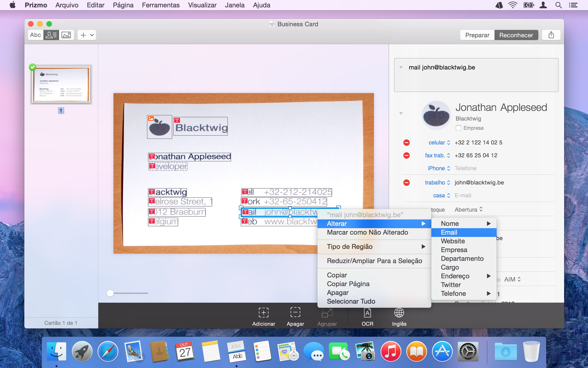Viewport: 588px width, 368px height.
Task: Open Notification Center icon
Action: [x=574, y=5]
